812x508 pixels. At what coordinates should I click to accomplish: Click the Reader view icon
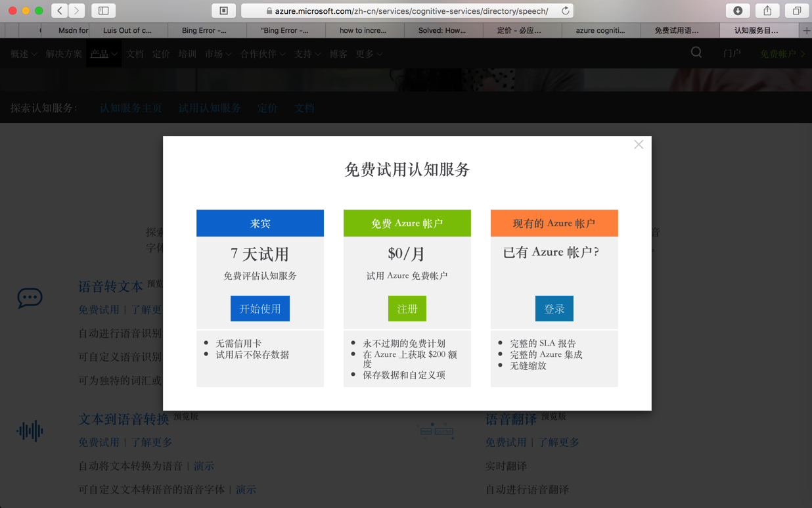coord(224,11)
